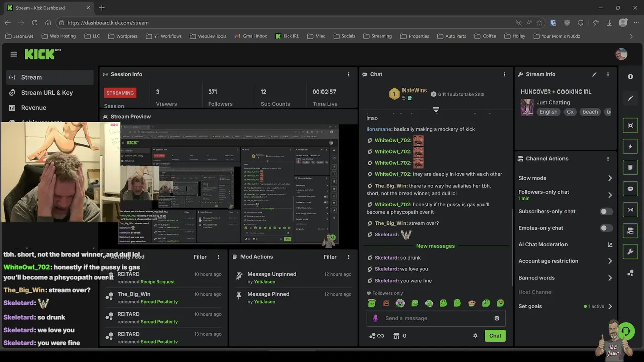The image size is (644, 362).
Task: Click the pencil icon in right rail
Action: (630, 98)
